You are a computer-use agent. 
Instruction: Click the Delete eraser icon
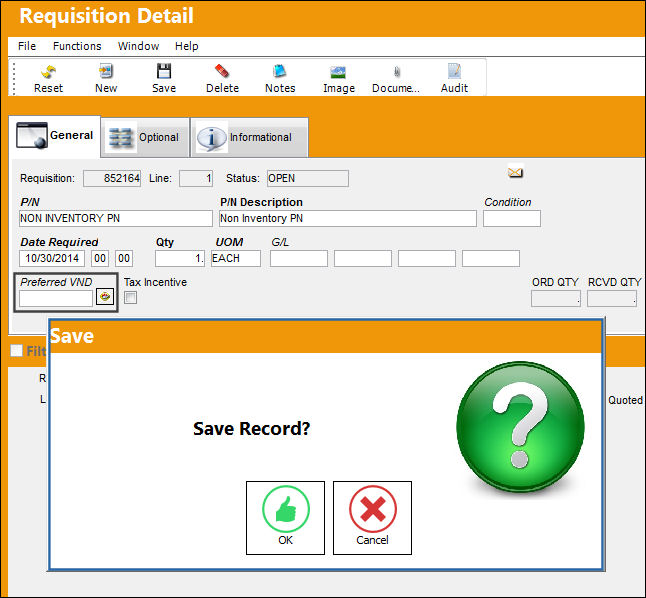click(x=222, y=71)
